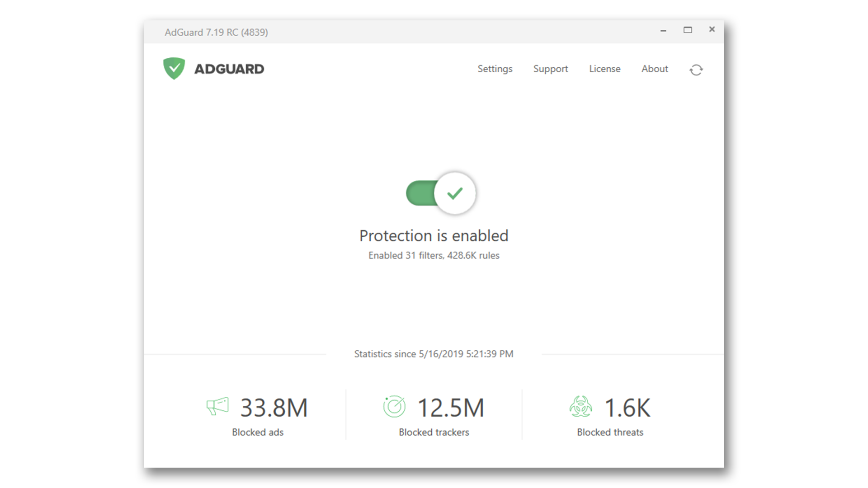The width and height of the screenshot is (868, 488).
Task: Click the update/refresh icon in the header
Action: coord(696,70)
